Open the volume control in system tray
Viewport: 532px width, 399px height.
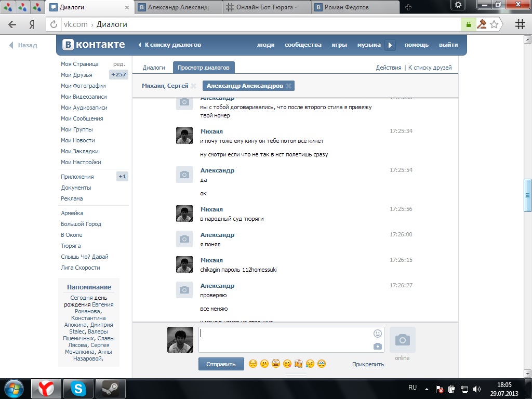(477, 389)
